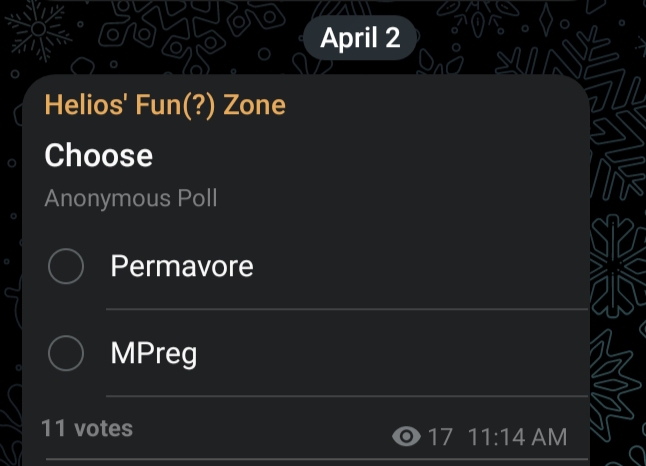Click the Permavore option text
The image size is (646, 466).
[182, 267]
